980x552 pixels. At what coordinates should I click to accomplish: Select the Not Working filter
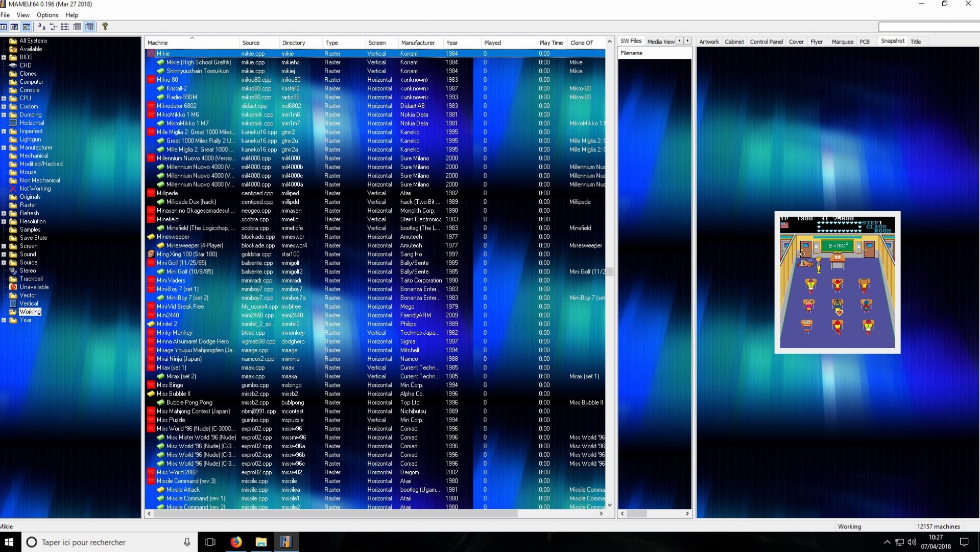[35, 189]
